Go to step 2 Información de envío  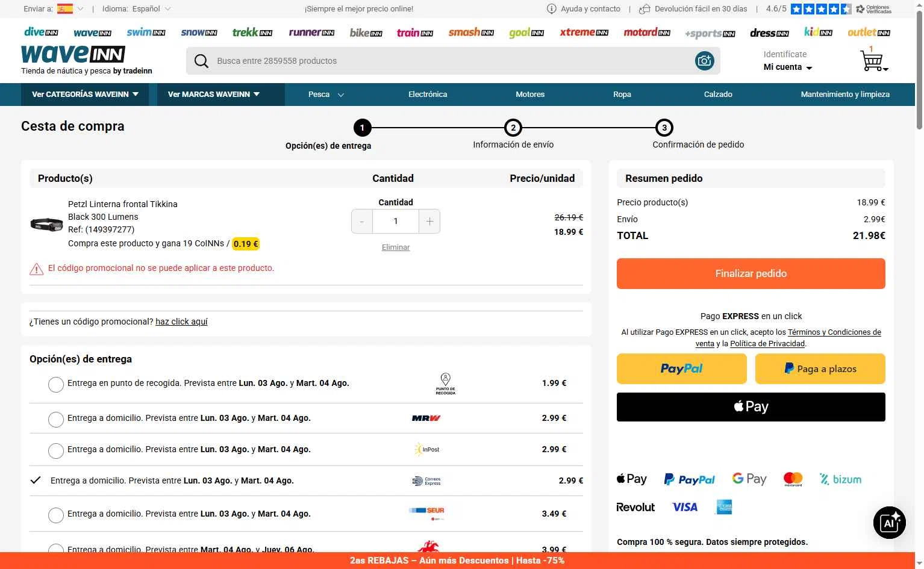[513, 128]
